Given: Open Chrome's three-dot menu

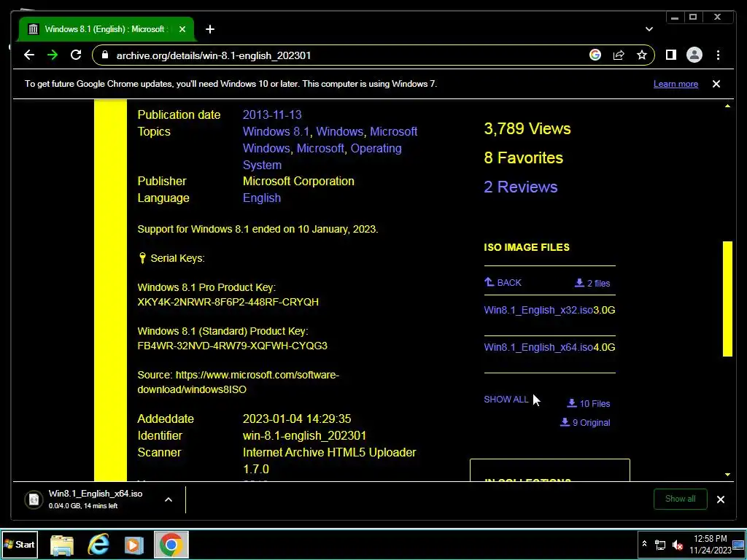Looking at the screenshot, I should [x=718, y=55].
